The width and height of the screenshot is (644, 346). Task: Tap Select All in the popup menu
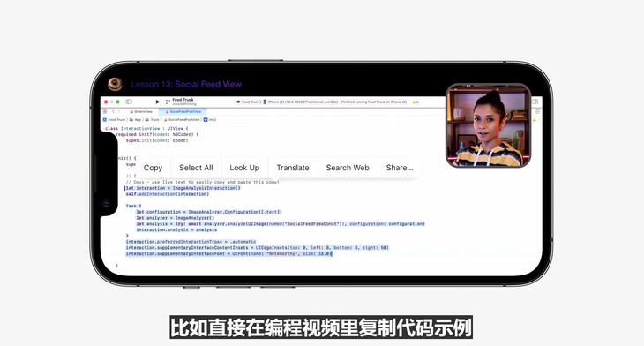[196, 168]
